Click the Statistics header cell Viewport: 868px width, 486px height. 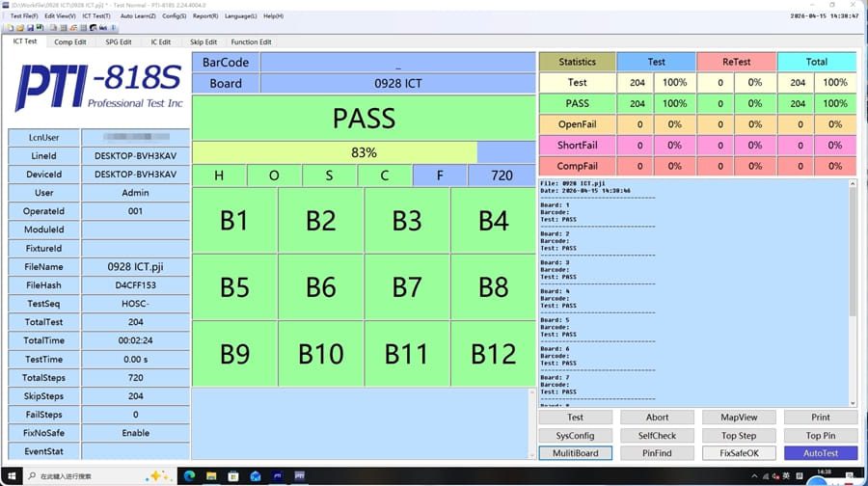(578, 62)
